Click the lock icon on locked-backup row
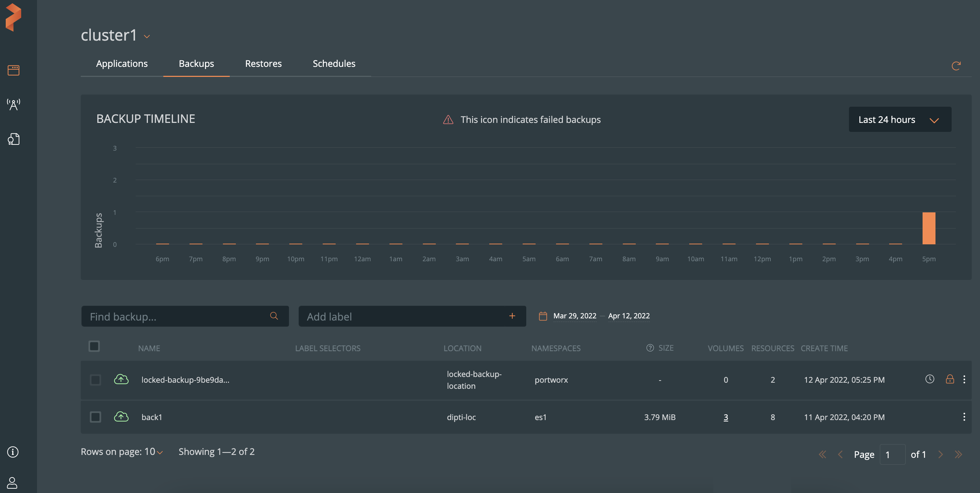 click(949, 379)
